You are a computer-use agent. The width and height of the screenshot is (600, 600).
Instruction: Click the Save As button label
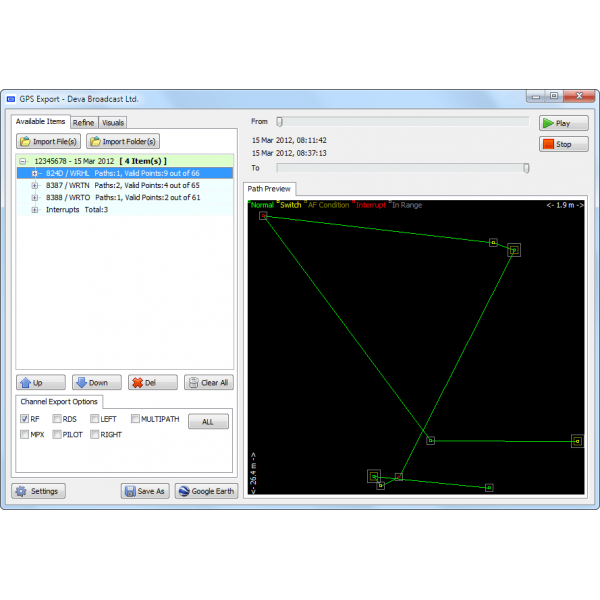click(x=151, y=491)
